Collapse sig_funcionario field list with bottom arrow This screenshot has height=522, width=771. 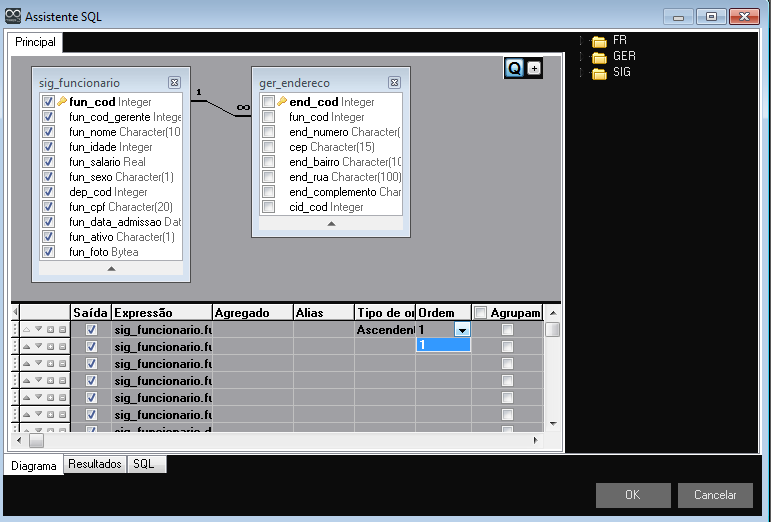click(111, 268)
